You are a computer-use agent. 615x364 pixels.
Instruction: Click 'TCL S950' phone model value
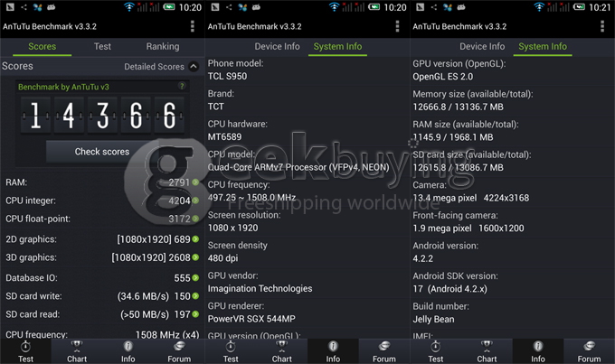click(228, 76)
